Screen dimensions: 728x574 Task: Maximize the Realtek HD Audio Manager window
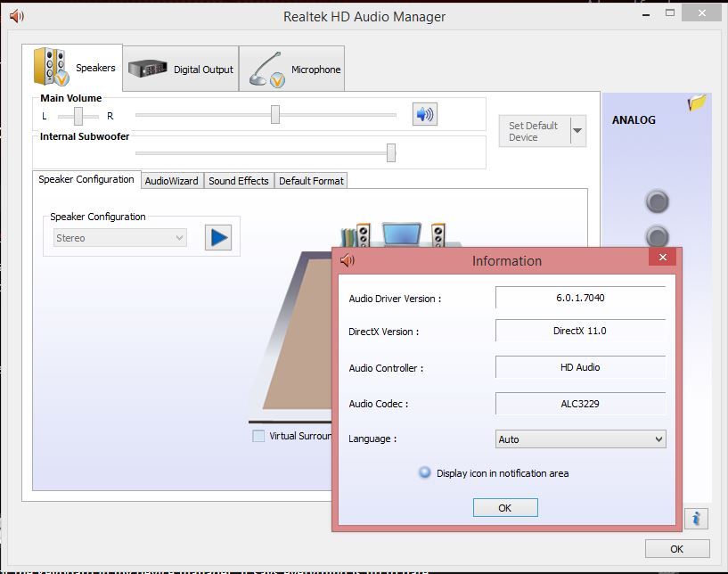click(x=669, y=13)
